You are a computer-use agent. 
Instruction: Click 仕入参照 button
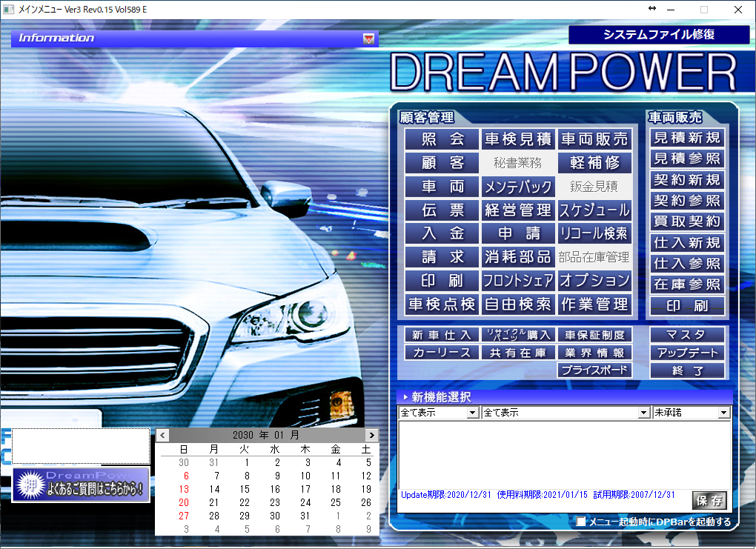pyautogui.click(x=687, y=264)
